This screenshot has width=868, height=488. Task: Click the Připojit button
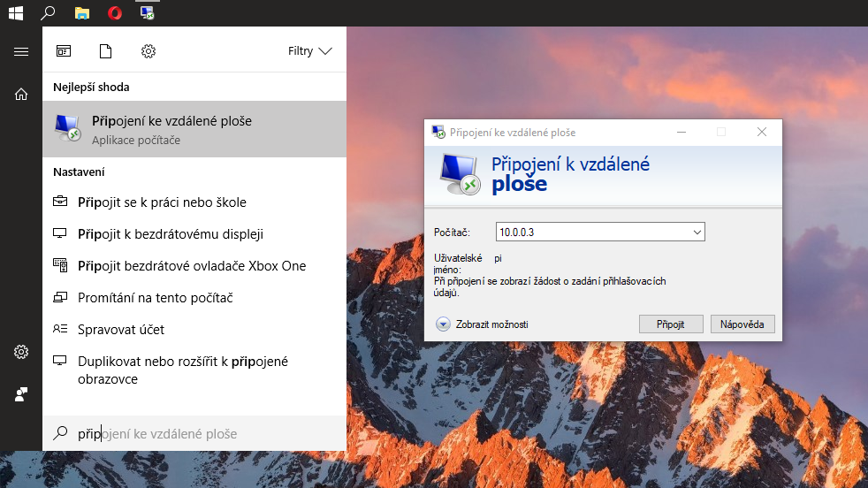click(671, 324)
